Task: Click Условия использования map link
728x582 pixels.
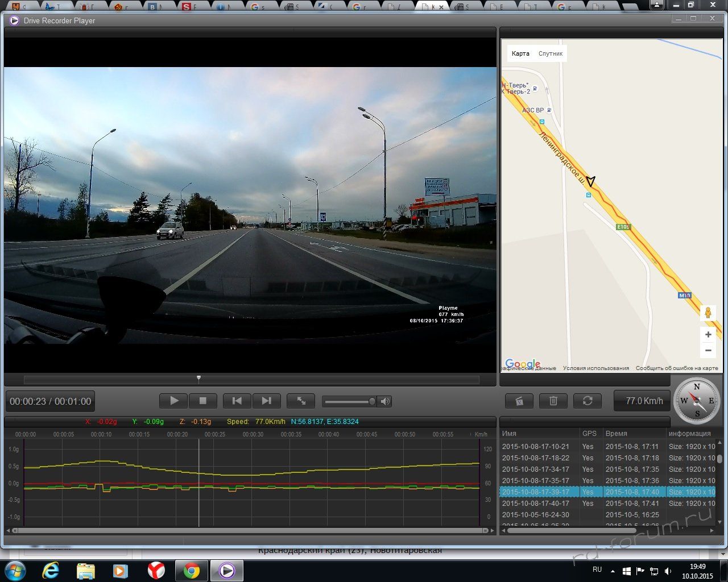Action: click(x=595, y=368)
